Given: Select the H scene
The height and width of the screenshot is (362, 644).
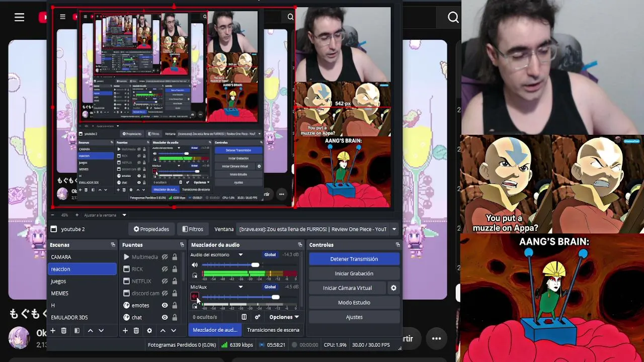Looking at the screenshot, I should [x=82, y=305].
